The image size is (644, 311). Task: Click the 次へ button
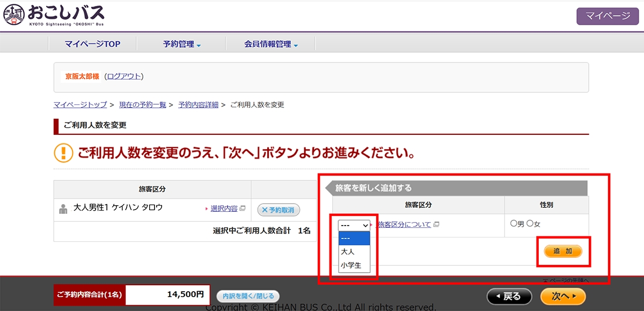563,296
